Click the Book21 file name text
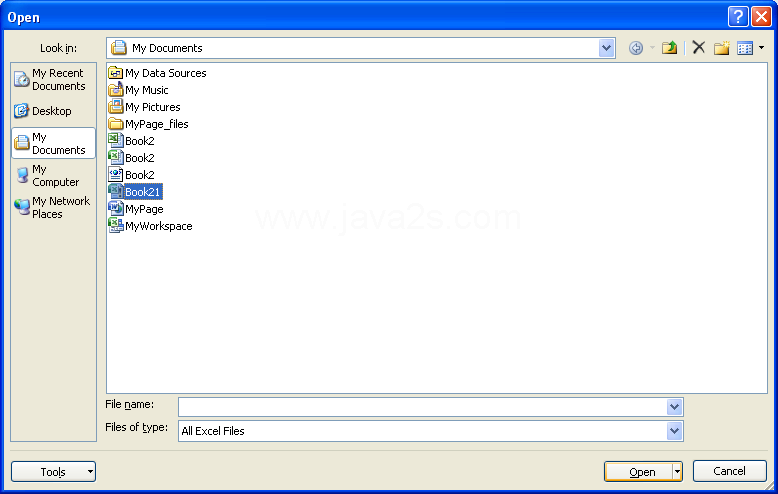The height and width of the screenshot is (494, 778). tap(142, 192)
